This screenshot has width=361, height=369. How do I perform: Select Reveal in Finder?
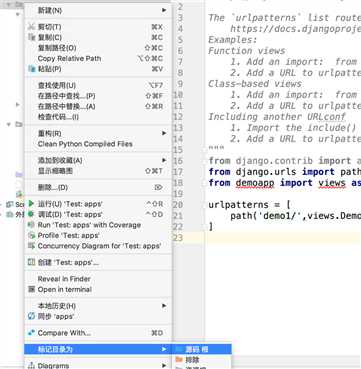64,279
